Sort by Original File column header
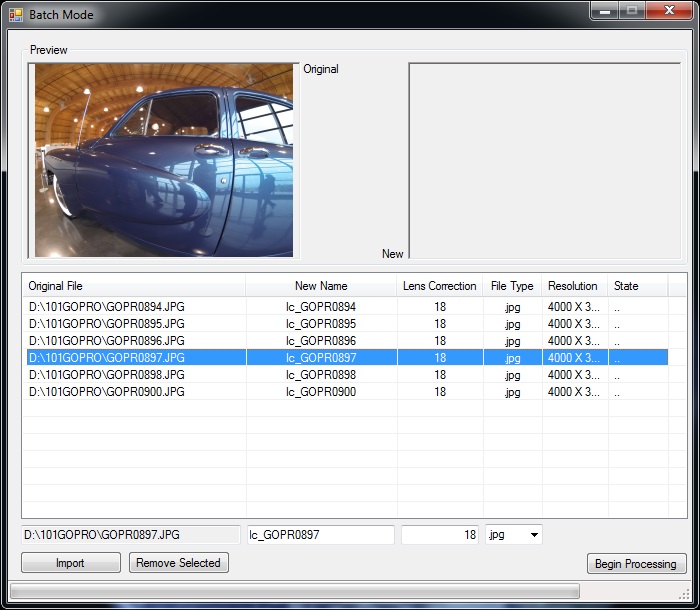The width and height of the screenshot is (700, 610). point(134,286)
